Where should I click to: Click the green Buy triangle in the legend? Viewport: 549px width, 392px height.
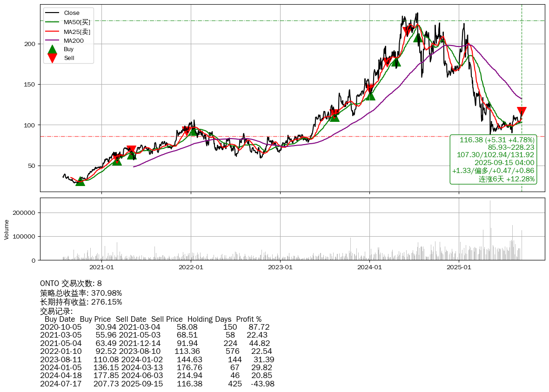[53, 49]
